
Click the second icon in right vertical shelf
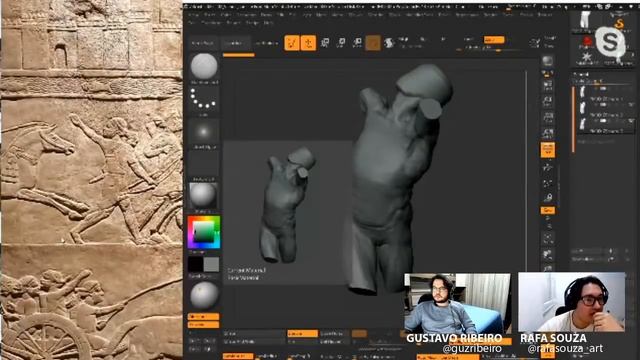point(548,85)
